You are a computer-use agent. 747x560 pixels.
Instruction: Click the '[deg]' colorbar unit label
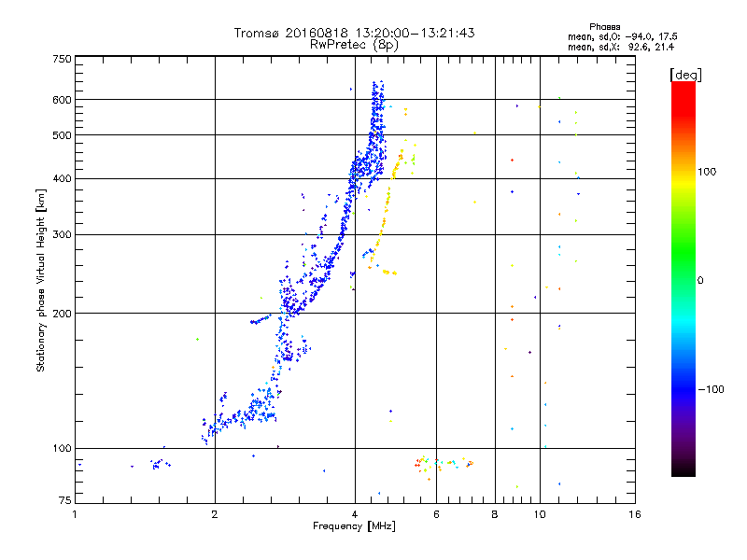pyautogui.click(x=685, y=75)
